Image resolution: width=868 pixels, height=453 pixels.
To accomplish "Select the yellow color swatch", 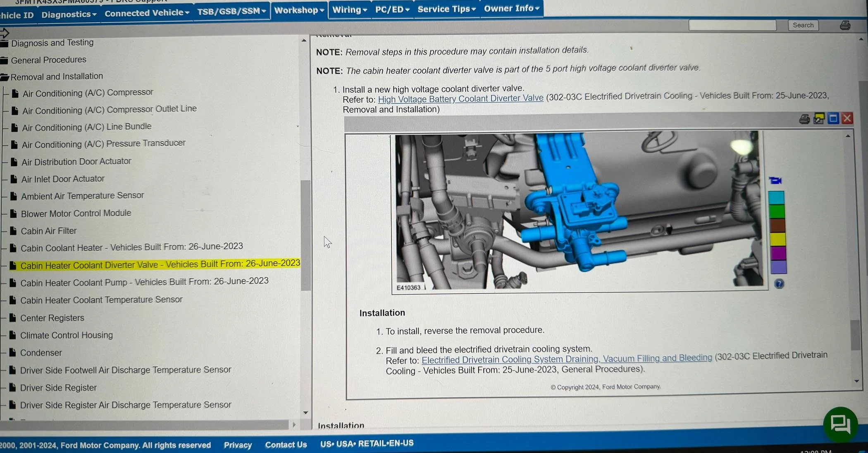I will pos(777,239).
